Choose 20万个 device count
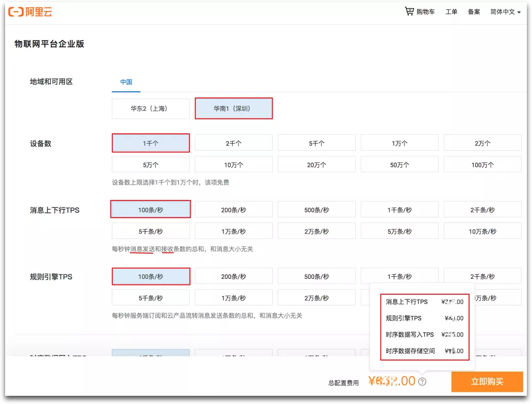 pos(317,165)
